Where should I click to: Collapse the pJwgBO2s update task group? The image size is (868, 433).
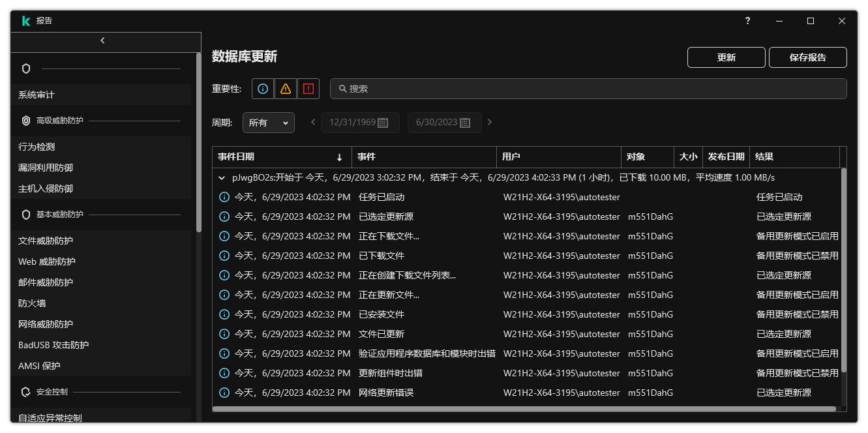(x=222, y=177)
